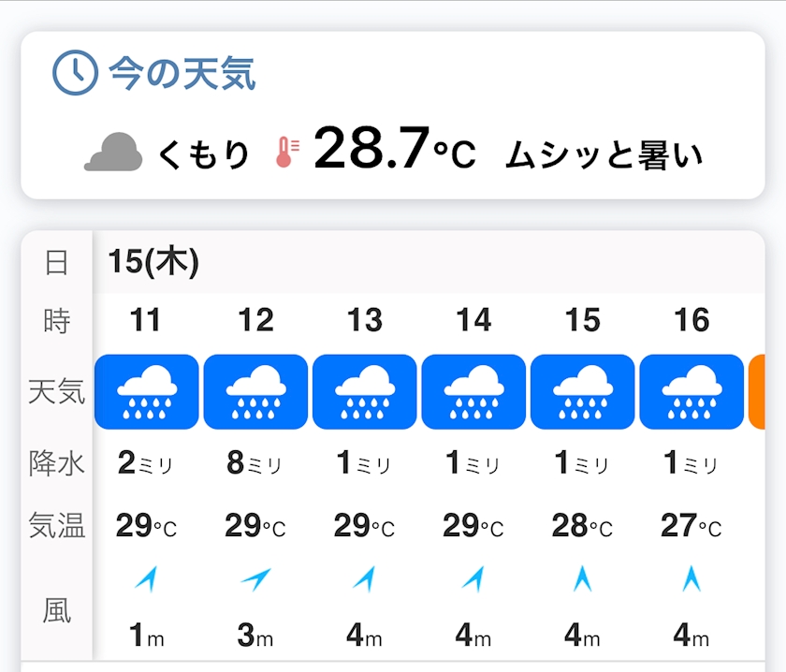Screen dimensions: 786x672
Task: Click the ムシッと暑い comfort text
Action: pos(604,154)
